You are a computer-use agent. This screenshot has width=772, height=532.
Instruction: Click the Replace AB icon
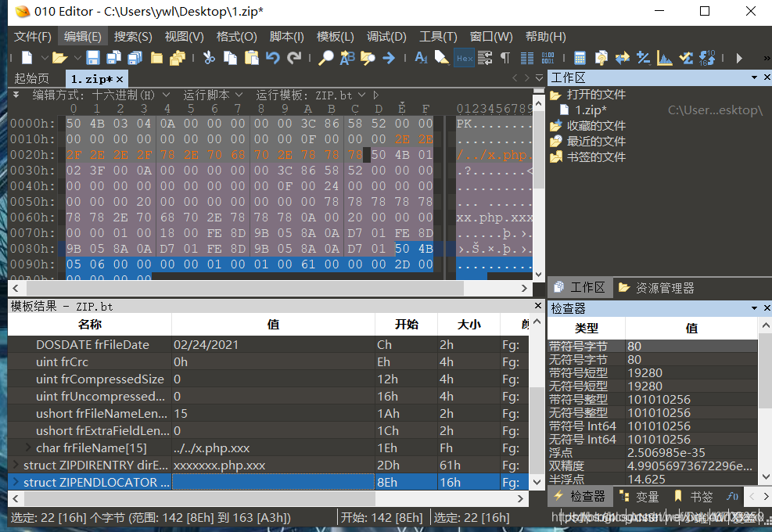(347, 58)
